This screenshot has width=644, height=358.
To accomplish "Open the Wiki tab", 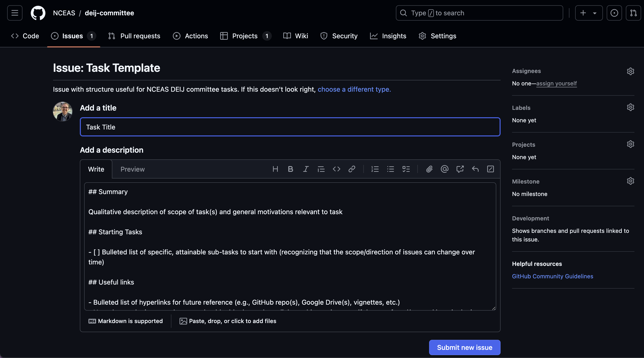I will coord(296,36).
